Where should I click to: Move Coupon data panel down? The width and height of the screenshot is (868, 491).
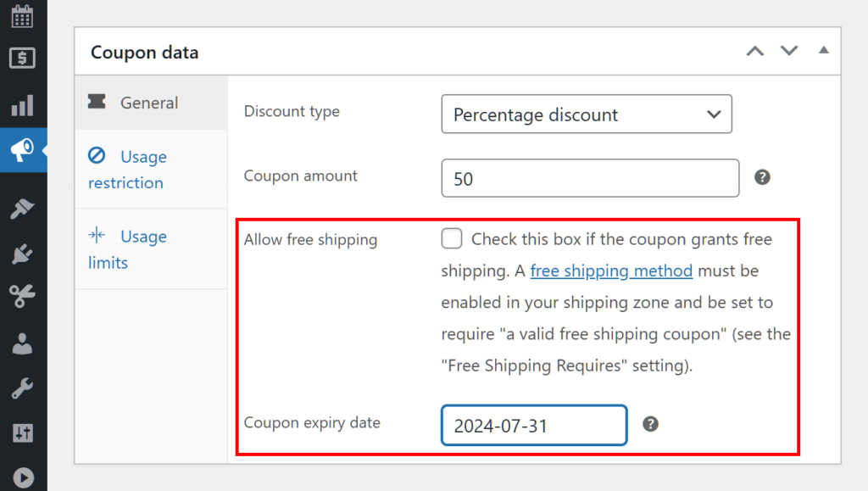(x=789, y=51)
